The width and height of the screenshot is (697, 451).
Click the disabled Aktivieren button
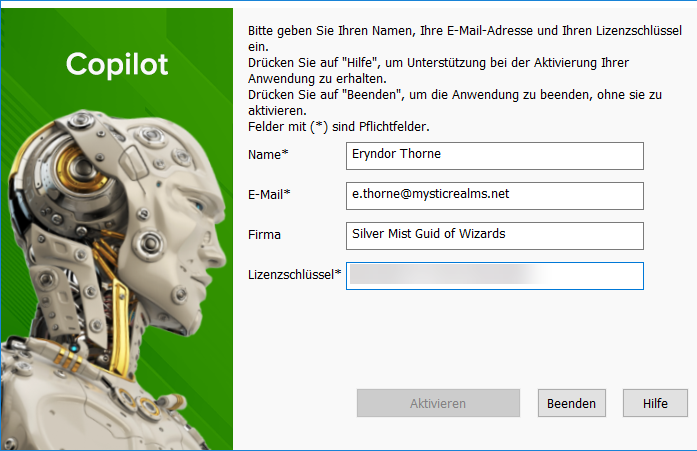click(438, 403)
